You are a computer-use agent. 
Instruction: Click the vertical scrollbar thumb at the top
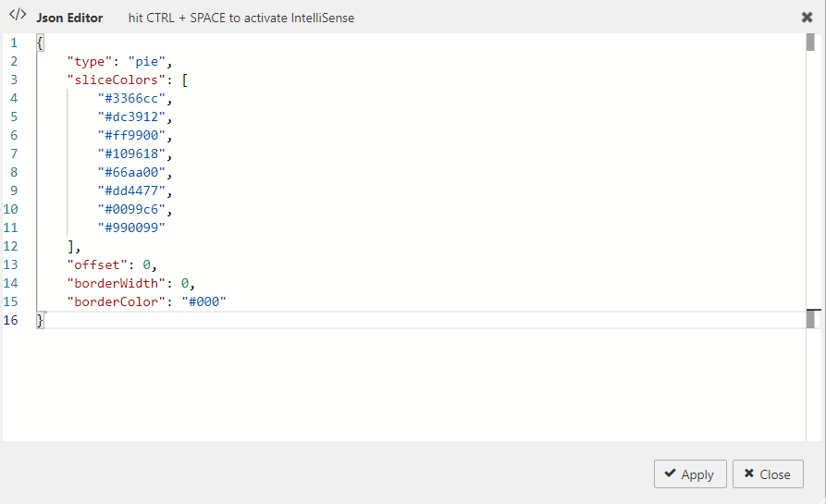[809, 43]
